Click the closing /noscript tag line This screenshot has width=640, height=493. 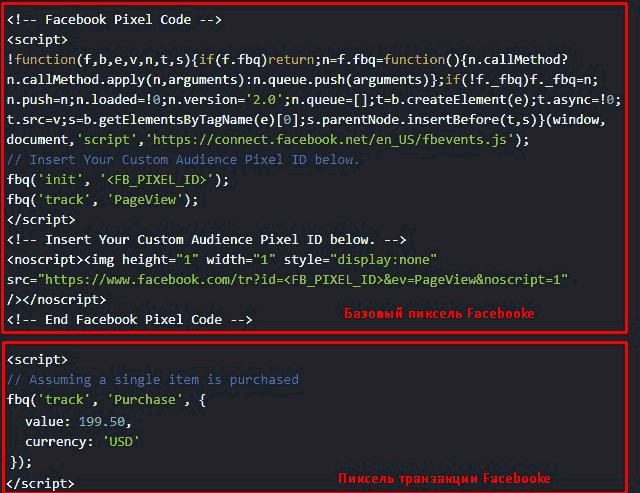56,300
